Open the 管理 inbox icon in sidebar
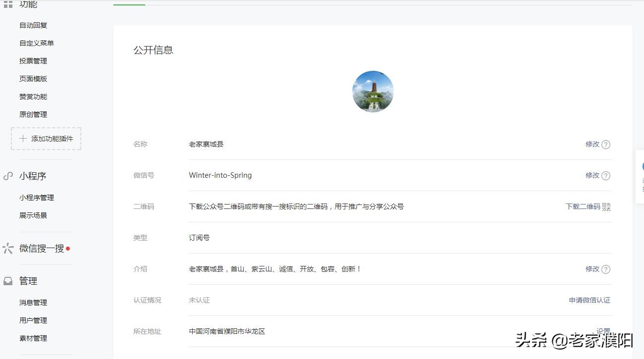Viewport: 644px width, 359px height. [x=8, y=281]
